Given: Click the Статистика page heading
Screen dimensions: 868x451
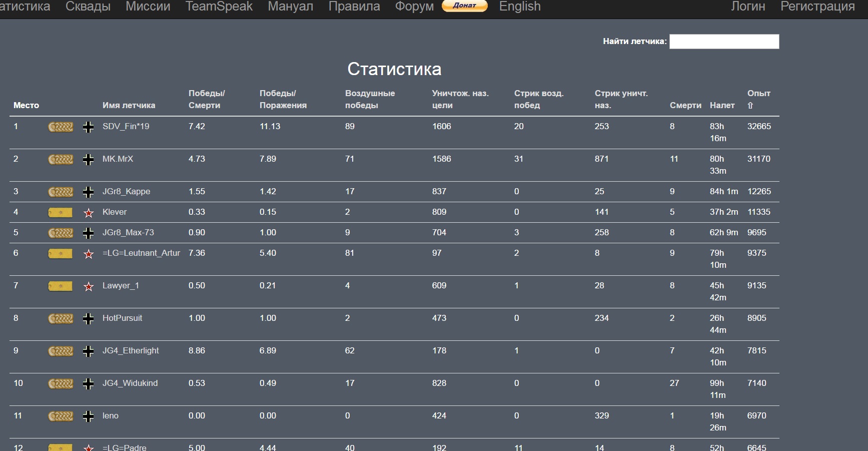Looking at the screenshot, I should (394, 69).
